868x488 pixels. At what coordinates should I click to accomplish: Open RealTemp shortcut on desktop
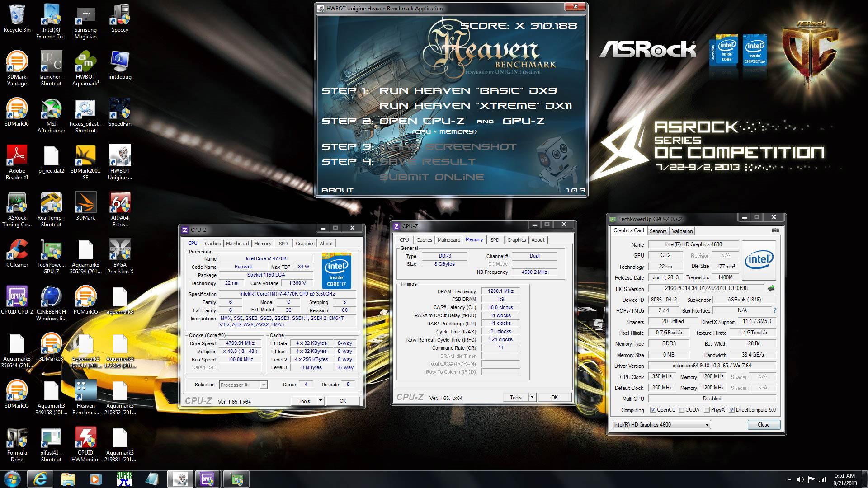coord(51,209)
